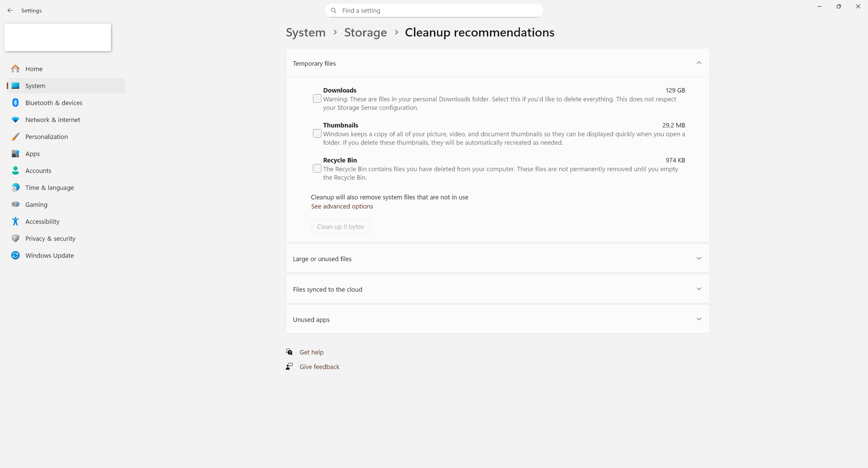Expand the Unused apps section

[699, 320]
